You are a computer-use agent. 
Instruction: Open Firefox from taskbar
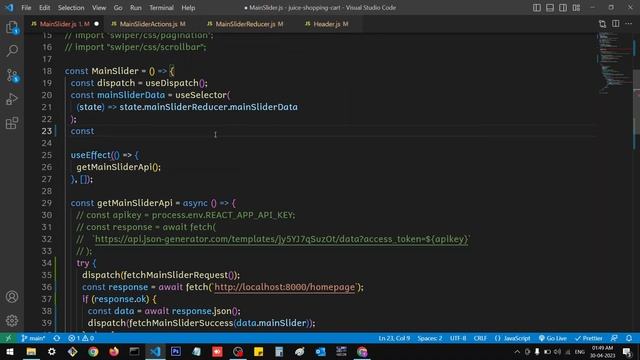coord(114,351)
